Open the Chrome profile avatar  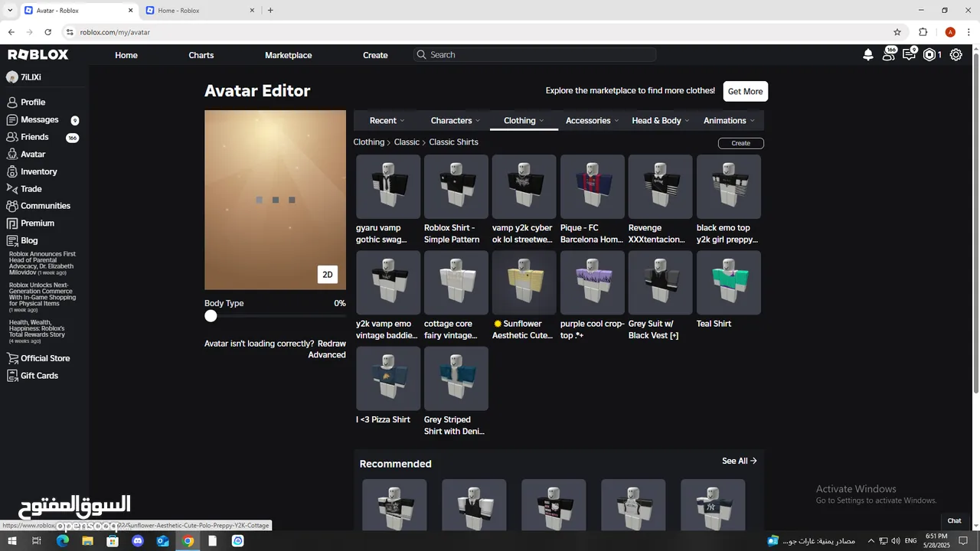point(950,32)
